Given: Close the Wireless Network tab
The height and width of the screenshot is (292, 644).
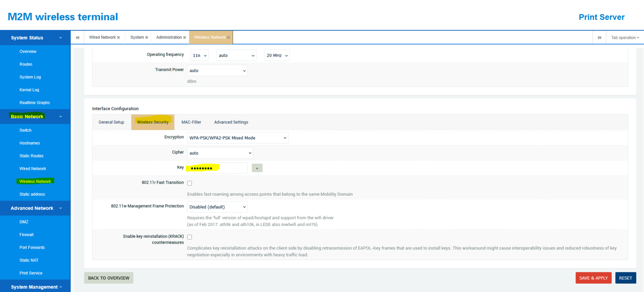Looking at the screenshot, I should click(229, 37).
